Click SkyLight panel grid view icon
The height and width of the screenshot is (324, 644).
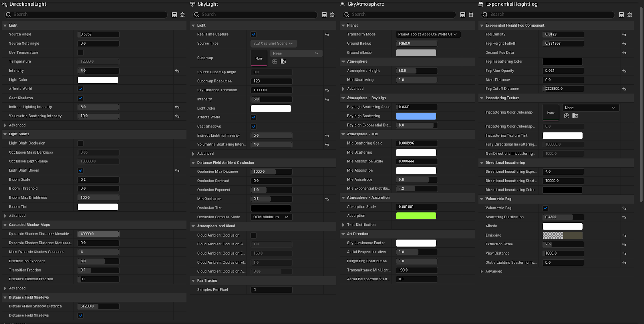[324, 15]
